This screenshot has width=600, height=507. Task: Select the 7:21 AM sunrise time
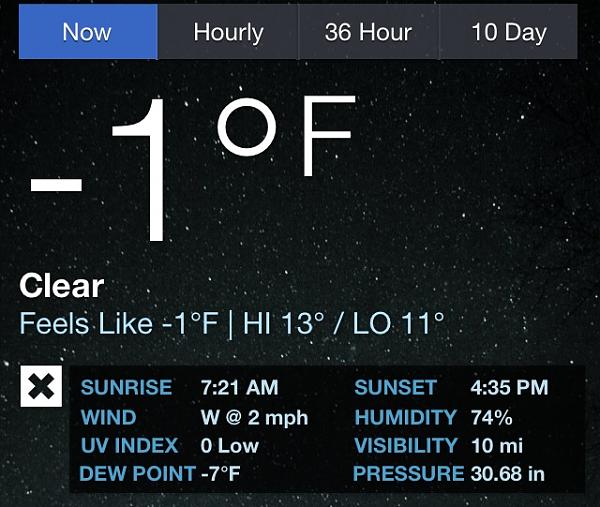click(239, 387)
